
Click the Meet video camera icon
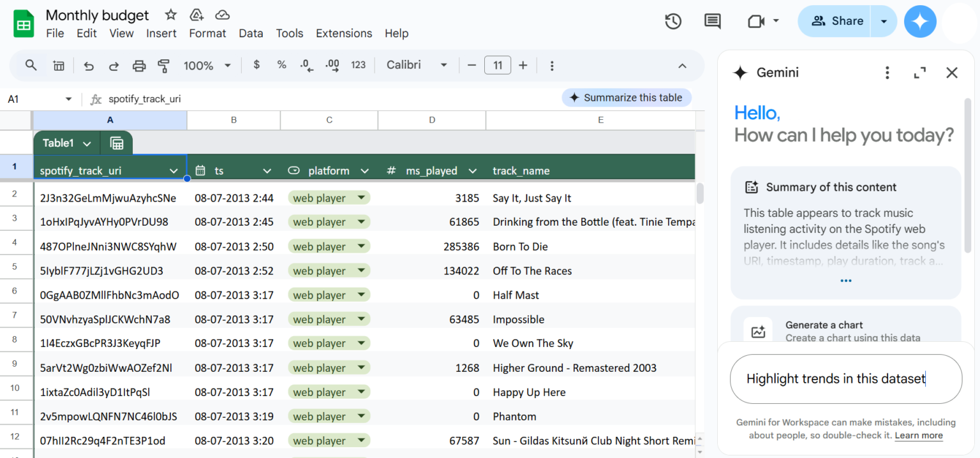(x=755, y=21)
